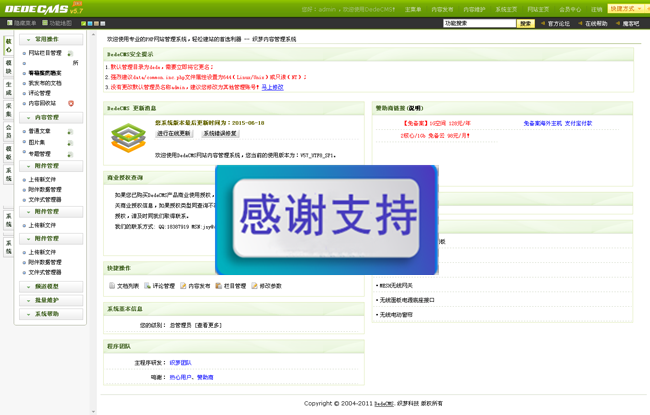Open the 在线帮助 link

click(x=596, y=24)
